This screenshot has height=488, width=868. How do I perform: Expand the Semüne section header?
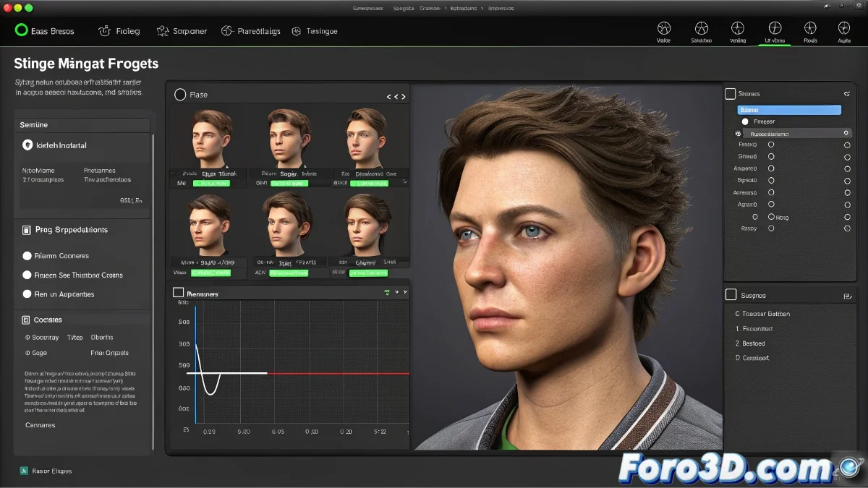click(82, 125)
